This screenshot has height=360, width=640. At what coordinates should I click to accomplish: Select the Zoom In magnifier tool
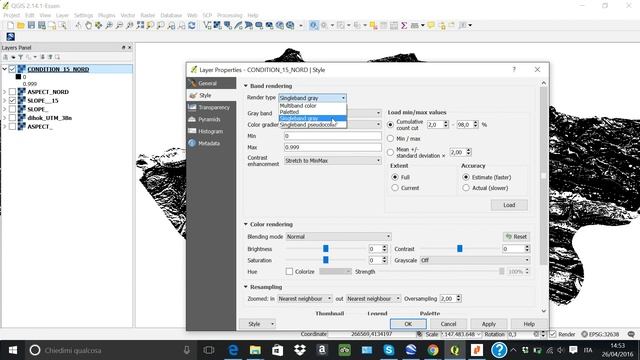click(109, 25)
